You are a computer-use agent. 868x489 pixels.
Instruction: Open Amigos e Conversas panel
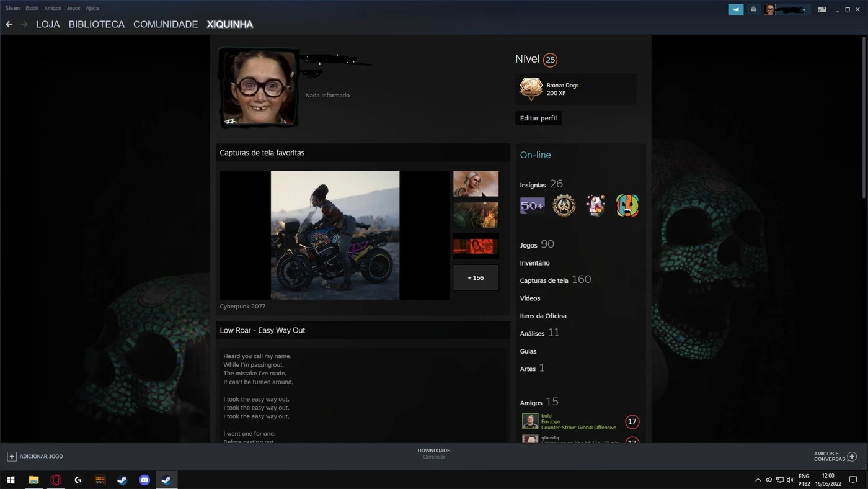(835, 457)
